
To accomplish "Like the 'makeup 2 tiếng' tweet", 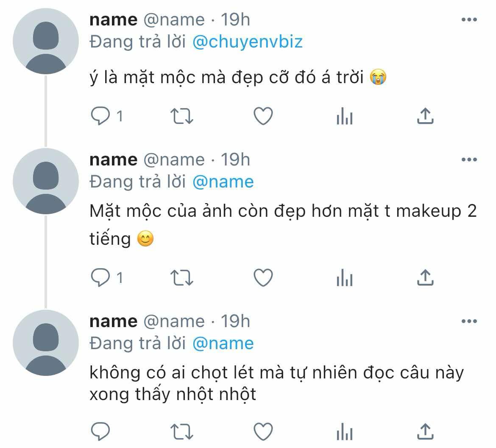I will tap(263, 277).
